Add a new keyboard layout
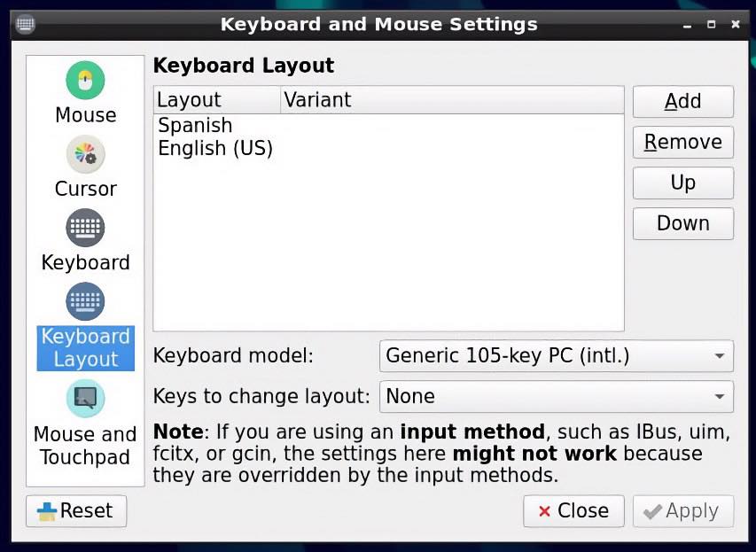The height and width of the screenshot is (552, 756). click(683, 102)
